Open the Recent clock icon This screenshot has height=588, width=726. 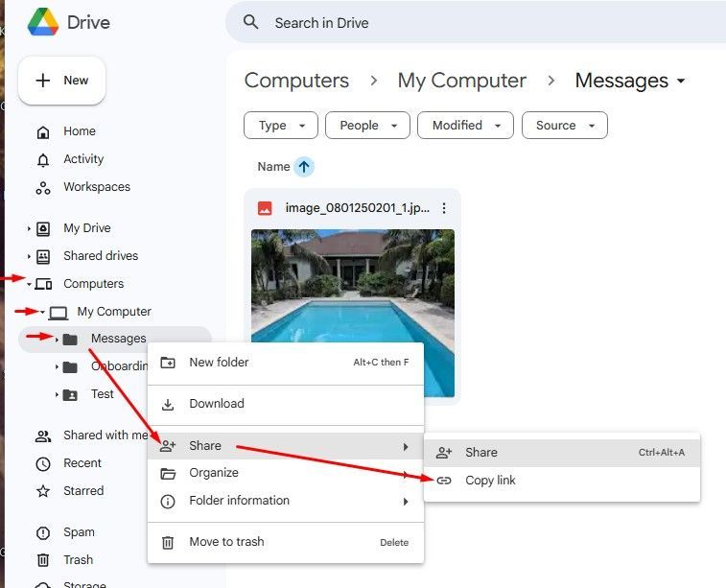tap(43, 464)
